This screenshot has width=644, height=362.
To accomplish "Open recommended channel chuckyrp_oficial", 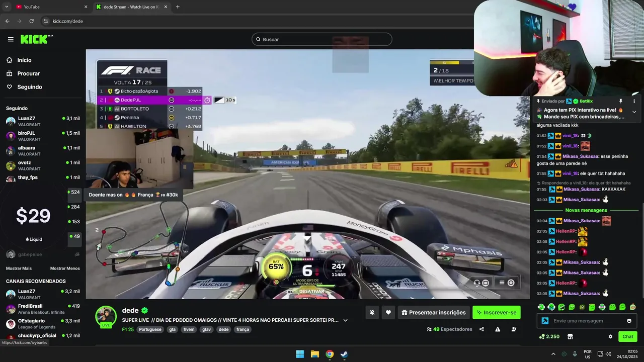I will [43, 336].
